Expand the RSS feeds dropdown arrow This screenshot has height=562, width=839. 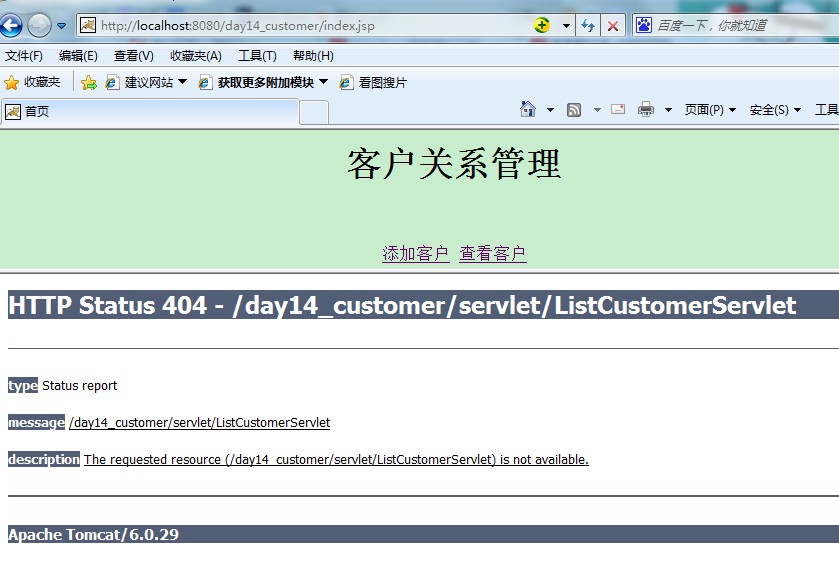pos(597,110)
